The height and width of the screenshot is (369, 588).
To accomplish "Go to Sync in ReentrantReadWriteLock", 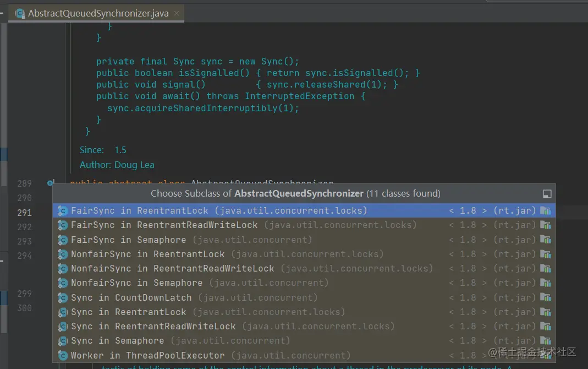I will click(x=304, y=326).
